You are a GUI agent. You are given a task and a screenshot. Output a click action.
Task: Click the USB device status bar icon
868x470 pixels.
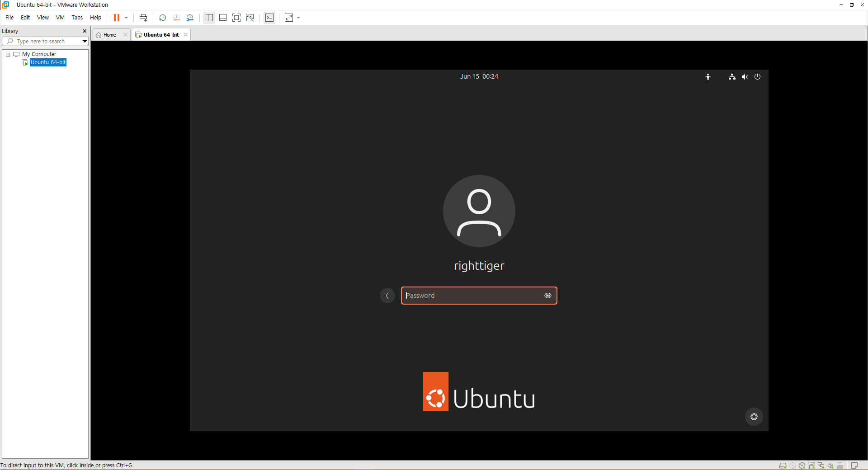pyautogui.click(x=840, y=465)
